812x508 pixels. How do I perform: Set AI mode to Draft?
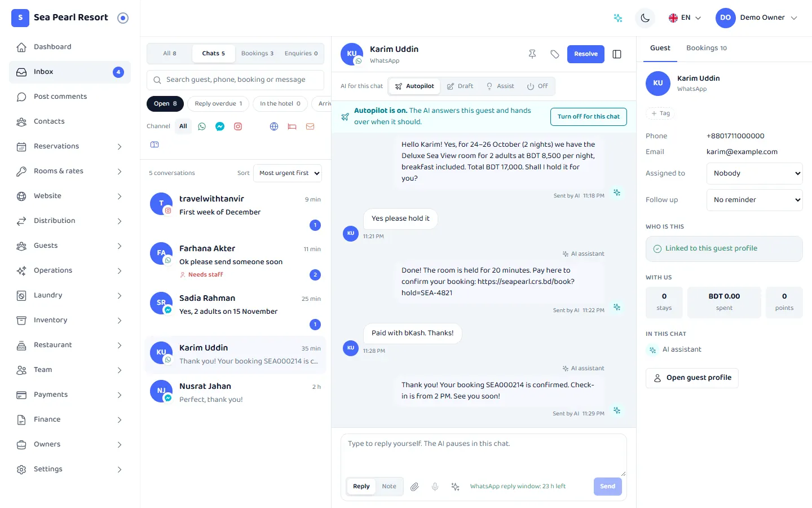click(460, 86)
